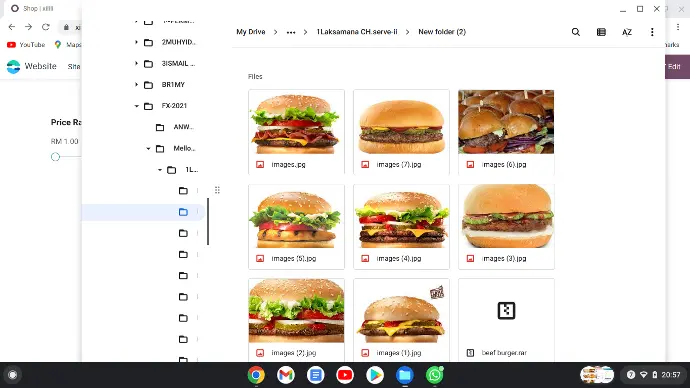690x388 pixels.
Task: Open YouTube app from the shelf
Action: [x=345, y=375]
